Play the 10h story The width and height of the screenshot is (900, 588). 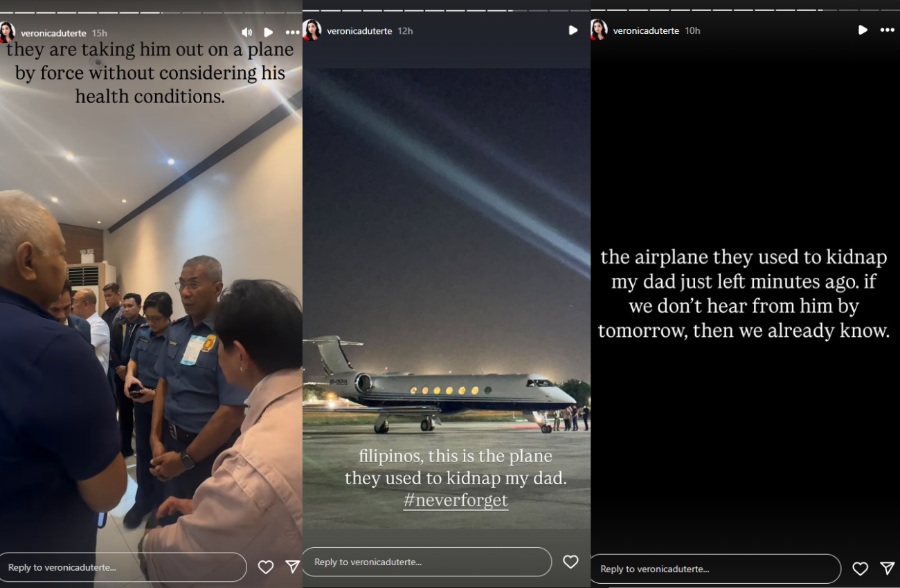[x=862, y=30]
